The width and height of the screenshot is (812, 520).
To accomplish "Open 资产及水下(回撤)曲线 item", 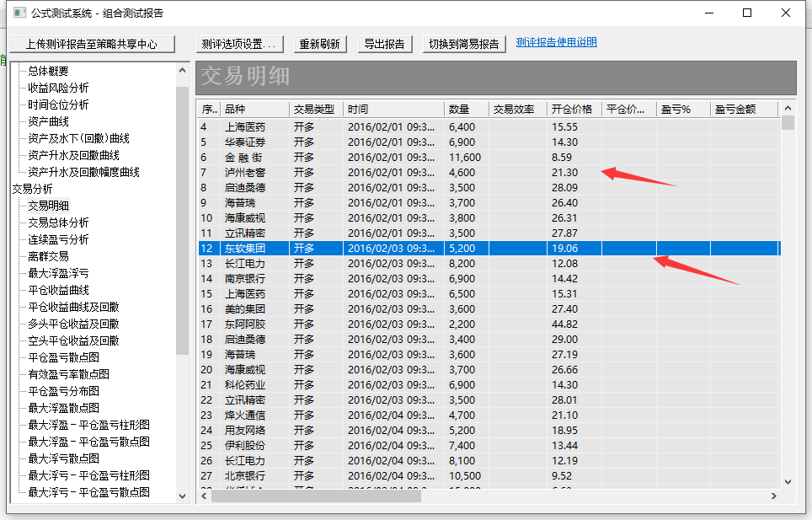I will pos(78,138).
